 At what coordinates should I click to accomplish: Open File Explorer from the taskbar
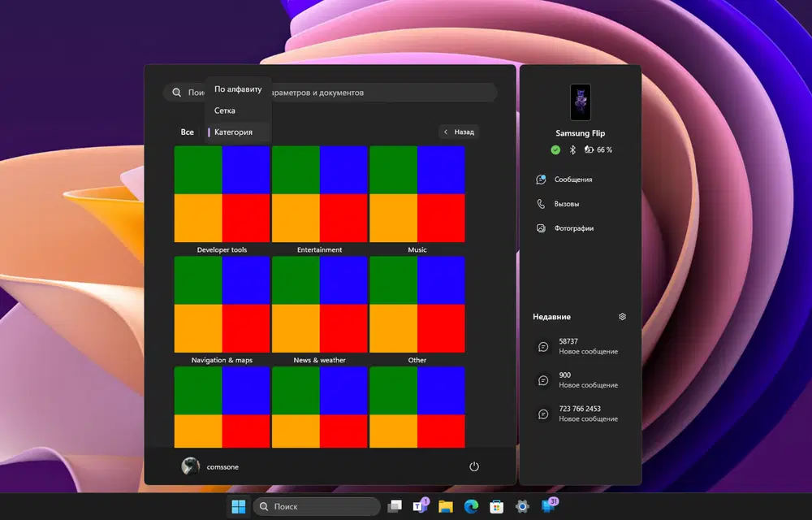(445, 506)
